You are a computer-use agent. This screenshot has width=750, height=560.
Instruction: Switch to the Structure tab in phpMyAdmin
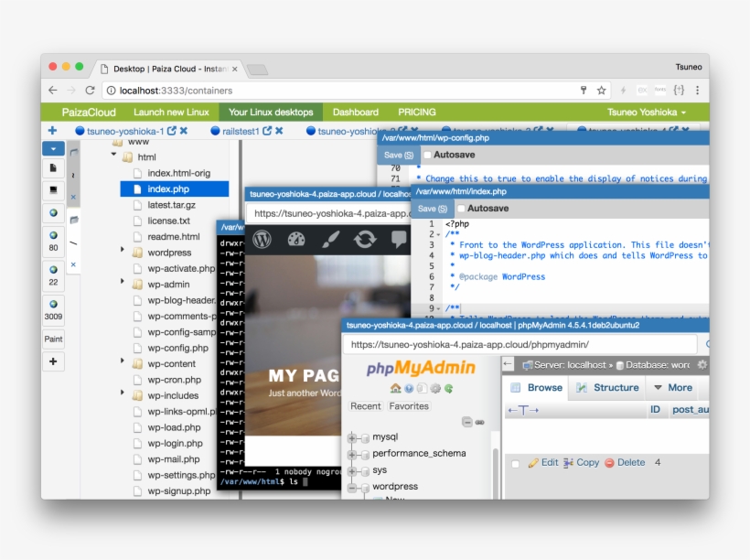point(608,388)
